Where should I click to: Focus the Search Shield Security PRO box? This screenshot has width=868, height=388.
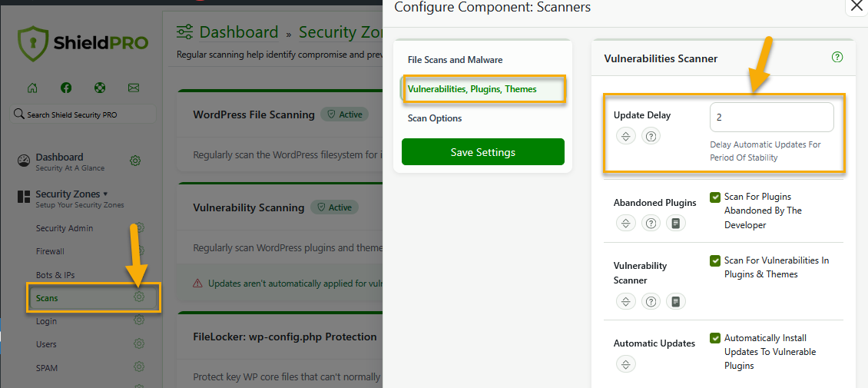tap(83, 114)
